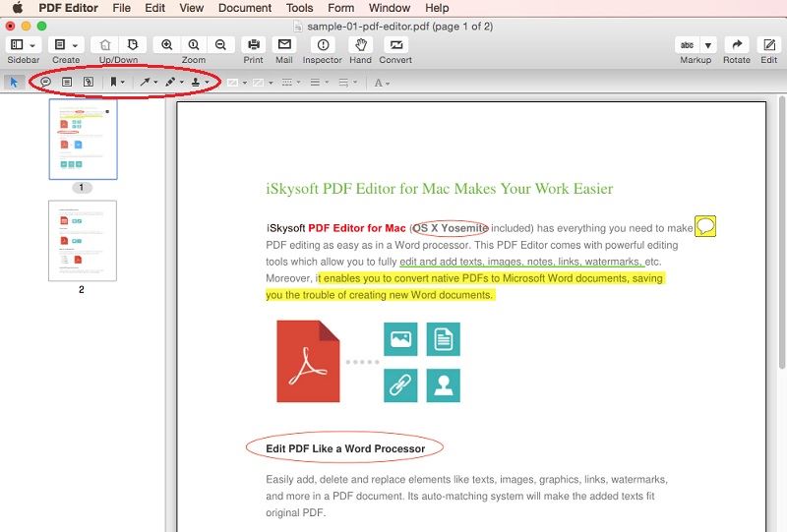Click the 'Edit PDF Like a Word Processor' heading
Screen dimensions: 787x532
click(345, 448)
